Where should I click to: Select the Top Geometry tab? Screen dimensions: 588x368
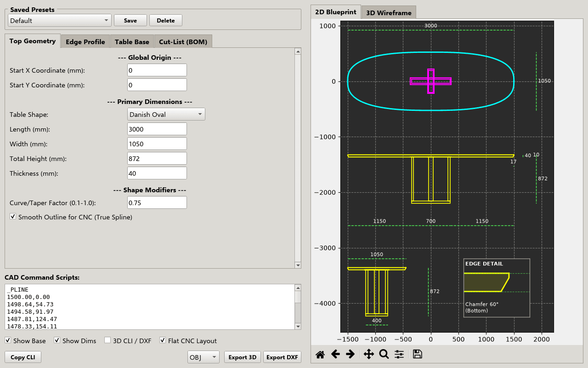(x=33, y=40)
